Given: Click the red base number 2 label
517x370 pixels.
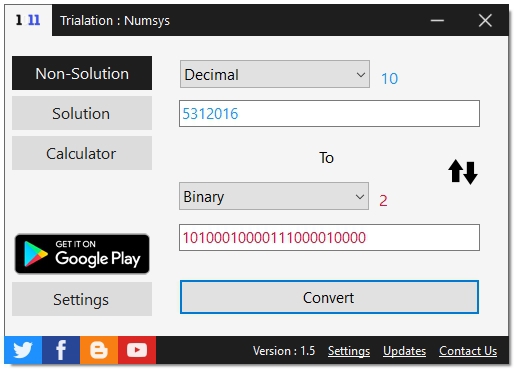Looking at the screenshot, I should 383,201.
